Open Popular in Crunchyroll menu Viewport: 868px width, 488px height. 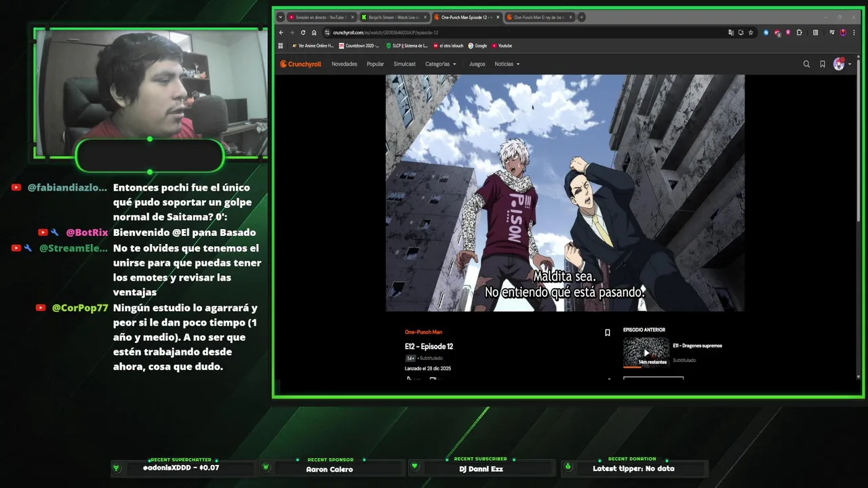375,64
